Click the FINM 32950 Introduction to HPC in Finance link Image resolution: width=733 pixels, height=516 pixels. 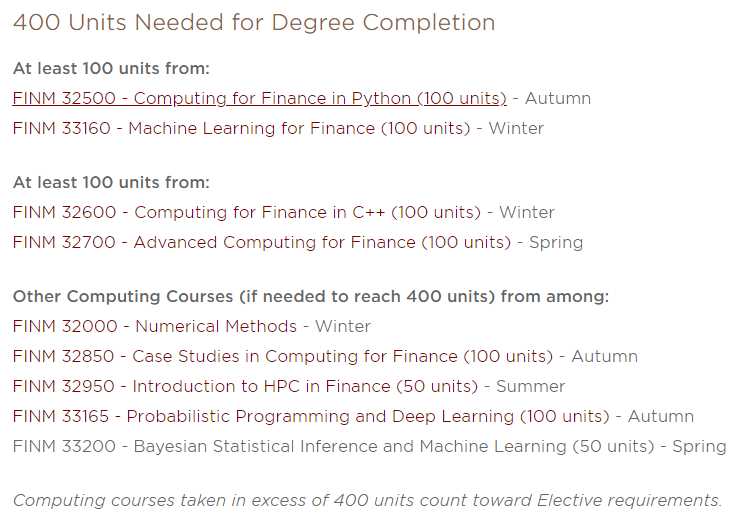[x=245, y=386]
